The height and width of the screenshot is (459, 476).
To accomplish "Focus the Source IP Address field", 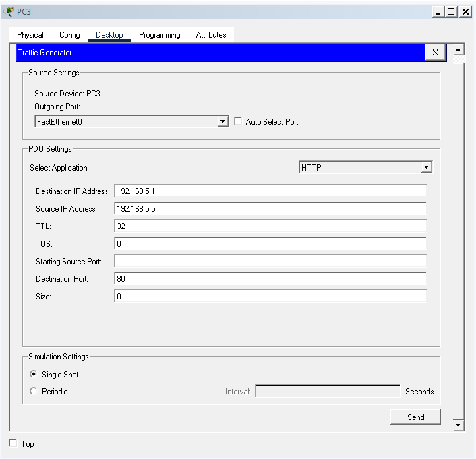I will (270, 209).
